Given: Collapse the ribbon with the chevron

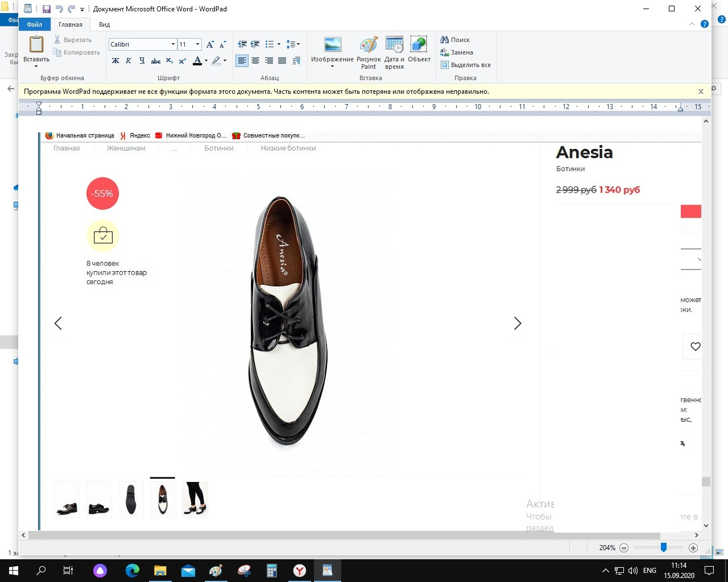Looking at the screenshot, I should tap(692, 24).
